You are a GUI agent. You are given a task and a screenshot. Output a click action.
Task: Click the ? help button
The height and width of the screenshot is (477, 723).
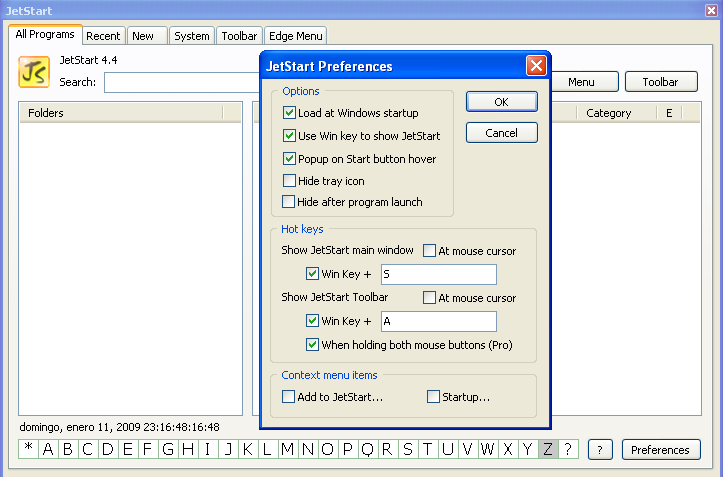click(x=600, y=450)
